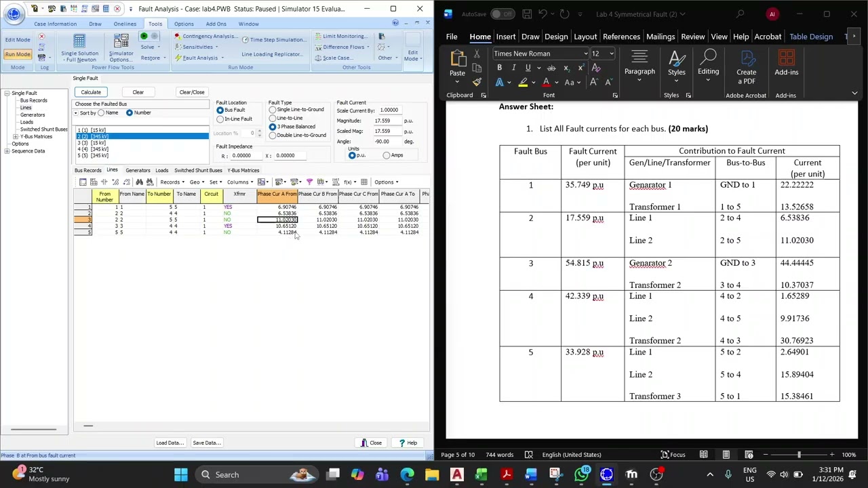Select Double Line-to-Ground fault type

[272, 136]
